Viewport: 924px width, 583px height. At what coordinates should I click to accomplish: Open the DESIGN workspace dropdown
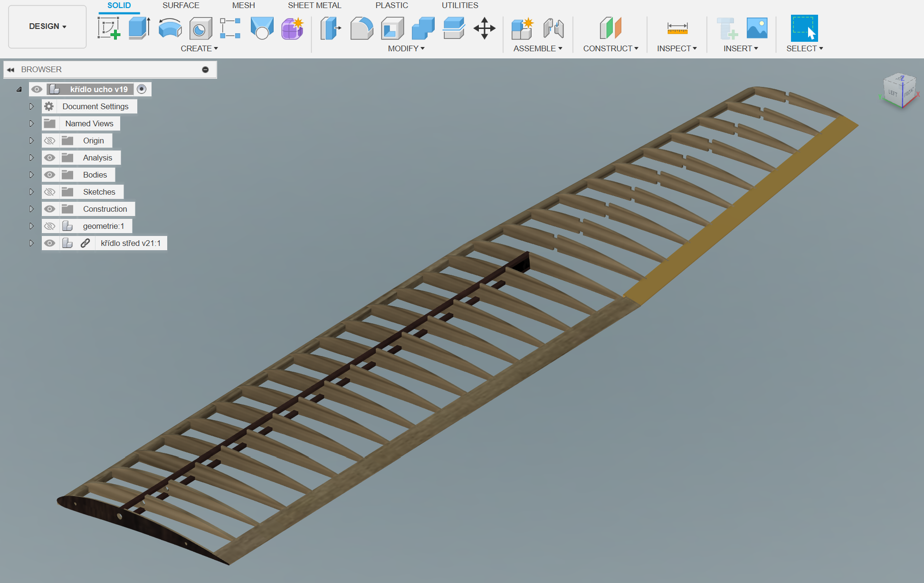[x=48, y=27]
